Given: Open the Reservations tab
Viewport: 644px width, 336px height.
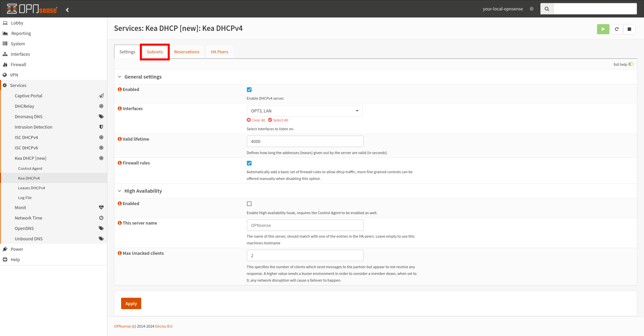Looking at the screenshot, I should coord(186,52).
